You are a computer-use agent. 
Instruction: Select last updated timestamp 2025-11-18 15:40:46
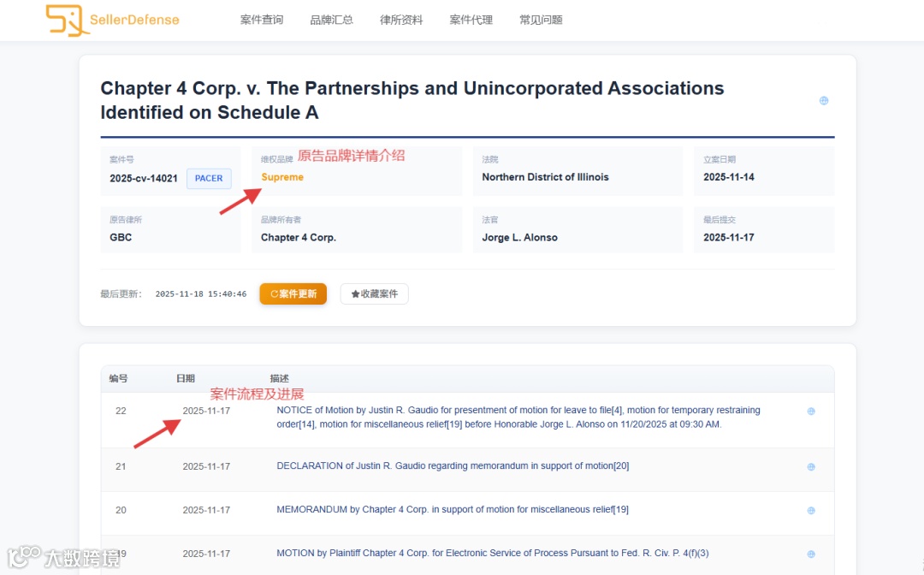(201, 294)
